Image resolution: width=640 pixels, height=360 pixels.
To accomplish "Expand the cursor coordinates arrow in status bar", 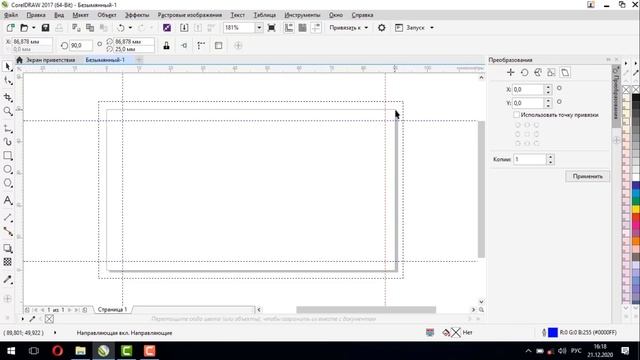I will [x=55, y=333].
